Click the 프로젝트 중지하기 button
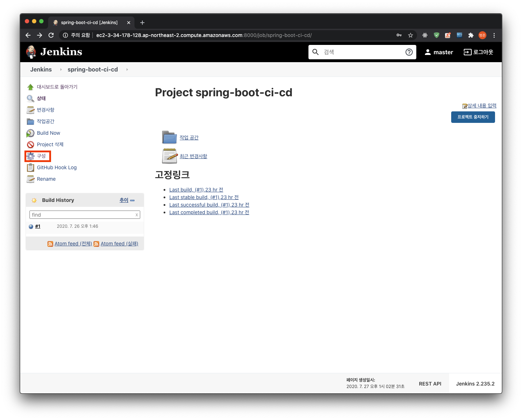 473,117
